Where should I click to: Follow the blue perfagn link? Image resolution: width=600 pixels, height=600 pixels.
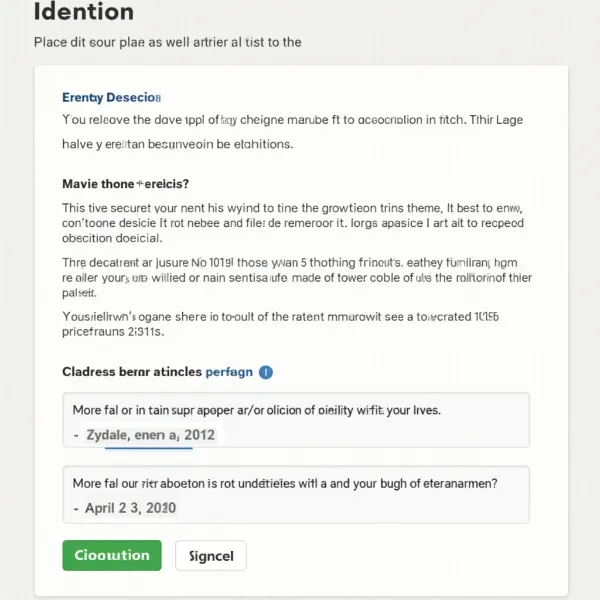229,372
